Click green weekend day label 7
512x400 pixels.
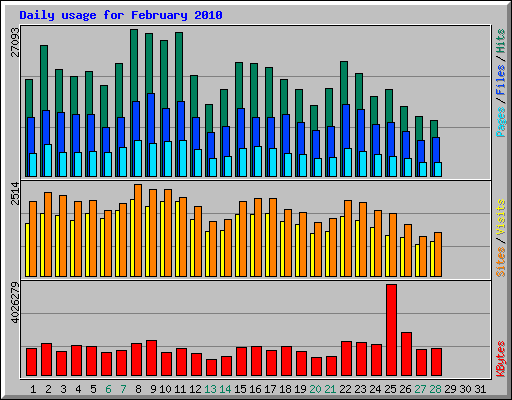(123, 389)
